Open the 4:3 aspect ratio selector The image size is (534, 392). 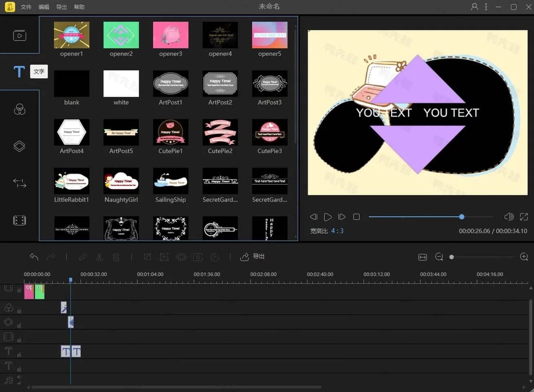337,231
